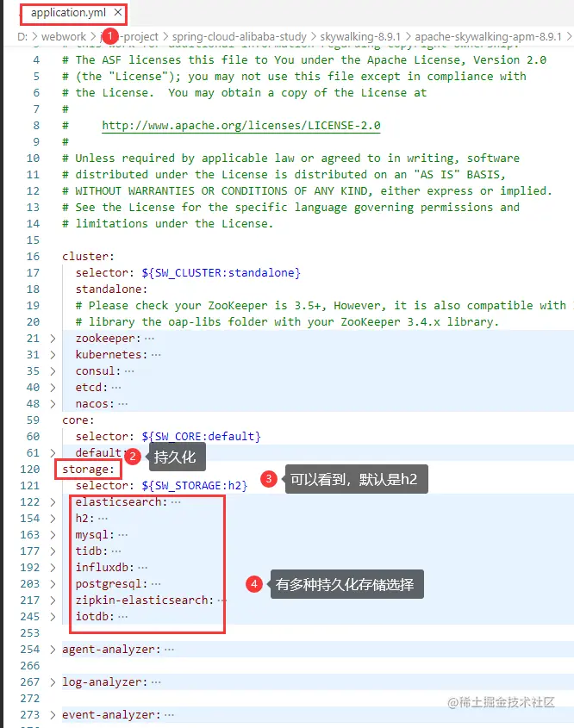Viewport: 574px width, 728px height.
Task: Expand the folded postgresql section
Action: 53,583
